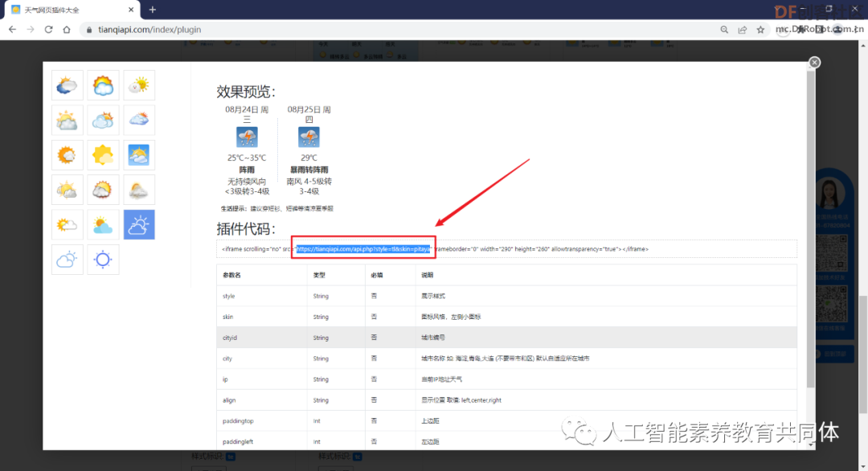Click the 图标风格，左侧小图标 description
868x471 pixels.
[451, 317]
